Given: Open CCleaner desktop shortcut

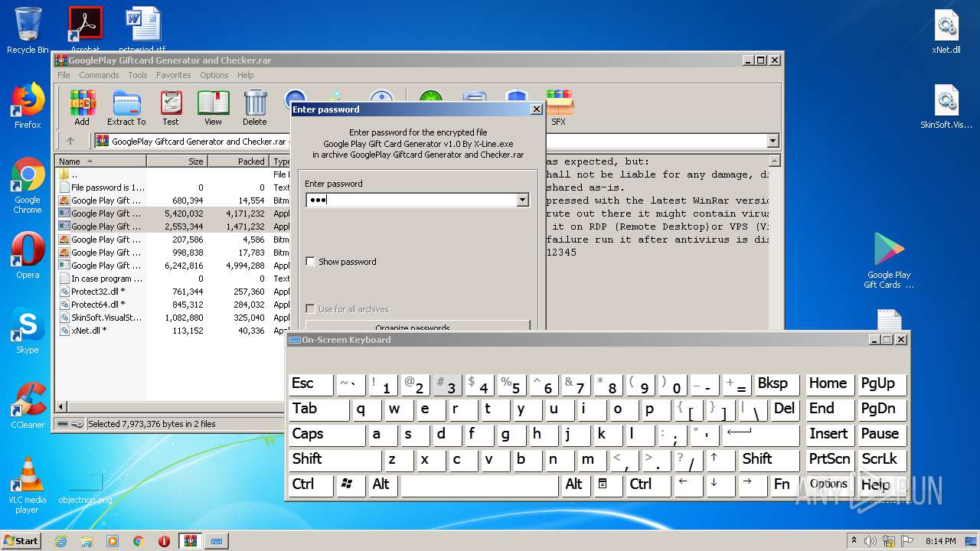Looking at the screenshot, I should click(28, 406).
